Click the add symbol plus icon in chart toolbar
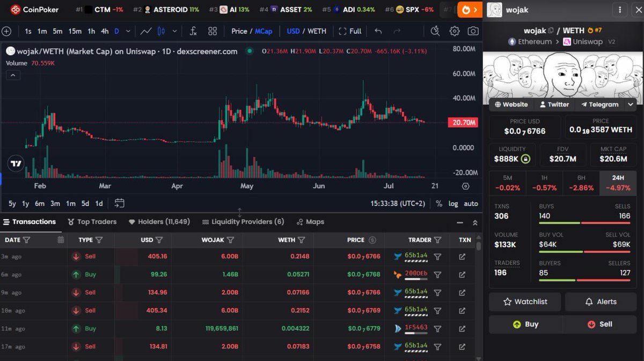 point(6,31)
